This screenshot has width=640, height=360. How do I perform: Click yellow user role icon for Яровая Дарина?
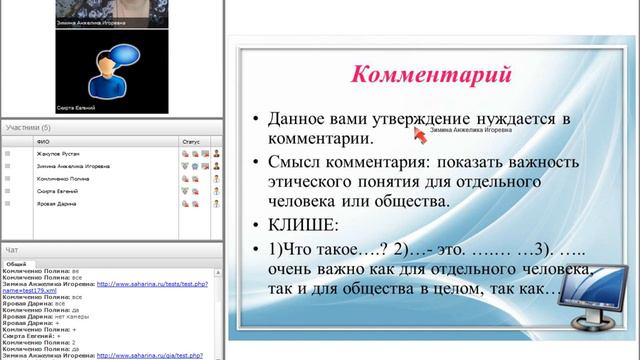216,204
